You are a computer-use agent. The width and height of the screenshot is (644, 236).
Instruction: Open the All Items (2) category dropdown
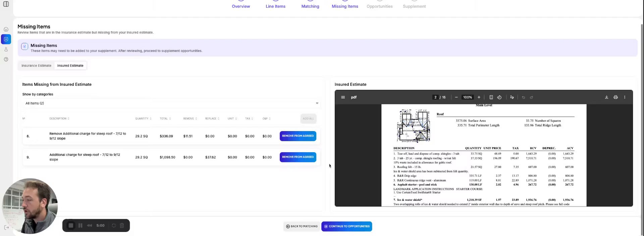pyautogui.click(x=171, y=103)
